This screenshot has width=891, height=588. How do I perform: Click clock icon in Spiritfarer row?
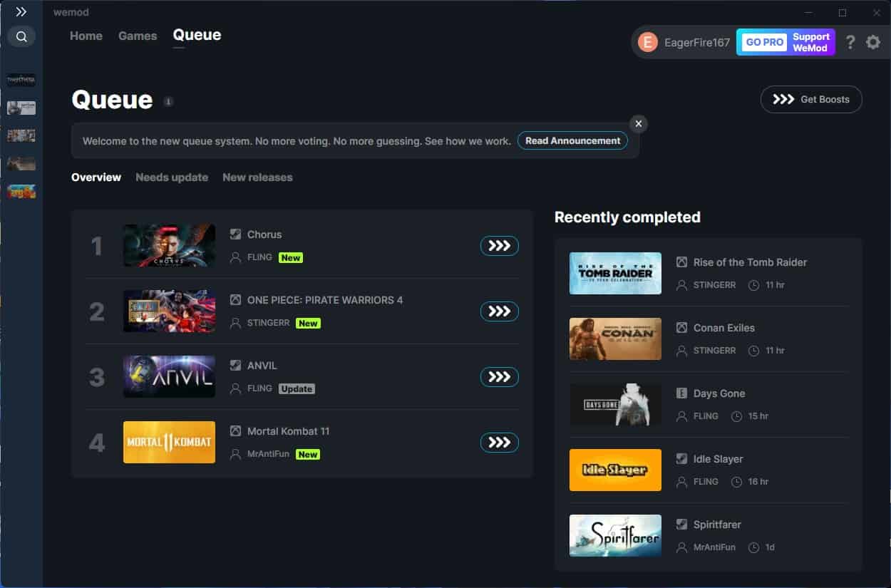[x=754, y=547]
